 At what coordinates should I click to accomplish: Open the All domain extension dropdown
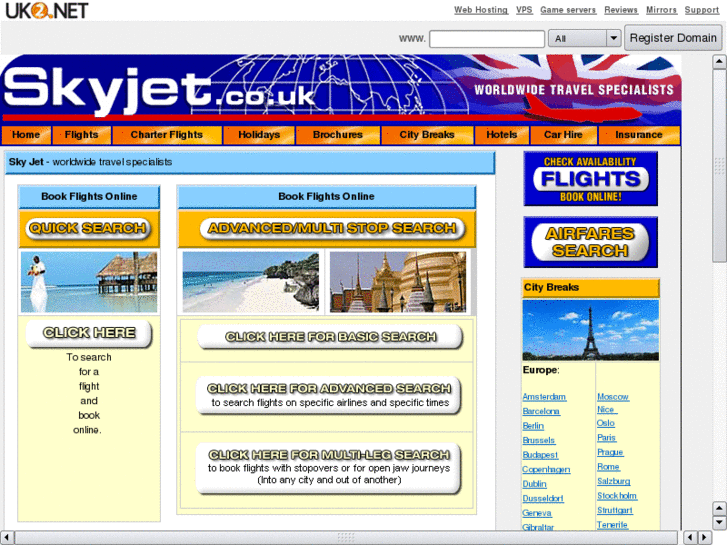click(x=585, y=38)
